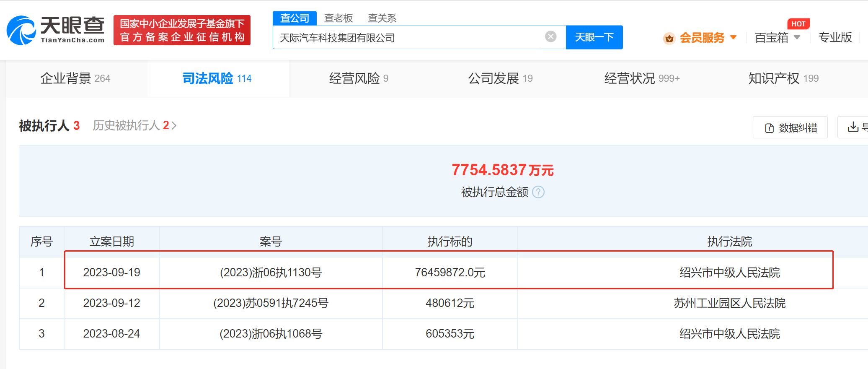Click 绍兴市中级人民法院 in row 3
The image size is (868, 369).
click(x=729, y=334)
